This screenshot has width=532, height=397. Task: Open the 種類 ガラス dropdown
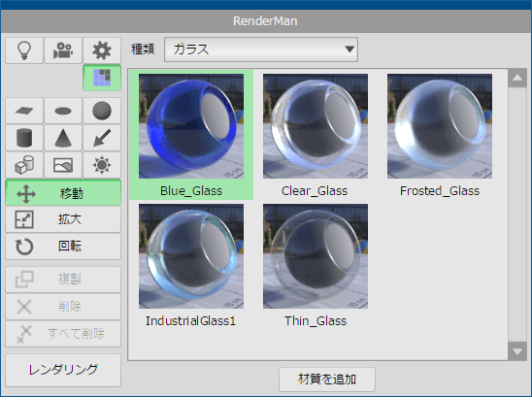point(261,50)
